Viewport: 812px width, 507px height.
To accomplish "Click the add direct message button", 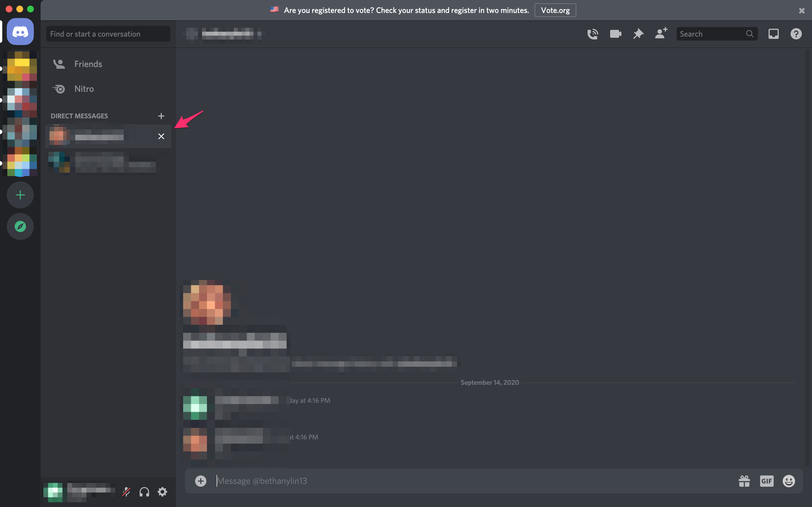I will 161,116.
